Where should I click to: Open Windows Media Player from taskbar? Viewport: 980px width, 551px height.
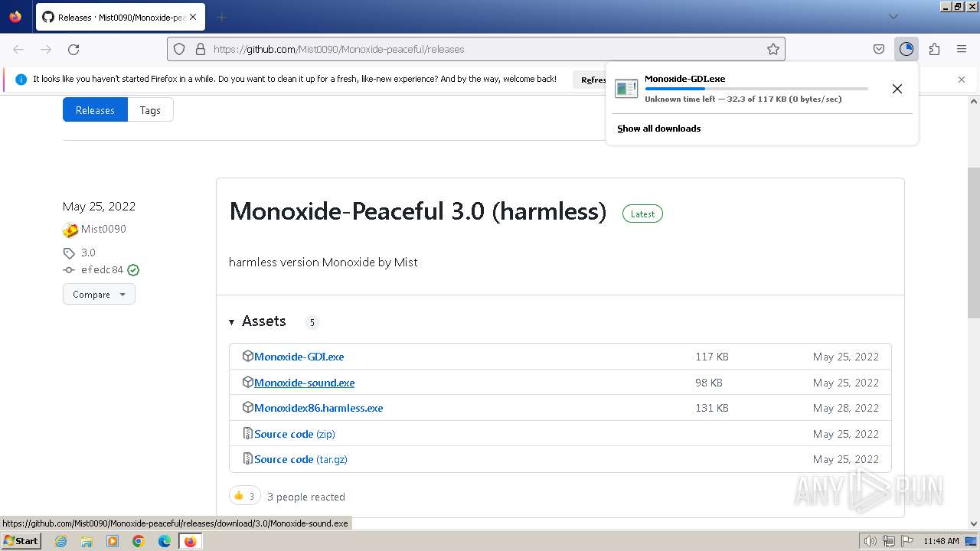point(113,541)
